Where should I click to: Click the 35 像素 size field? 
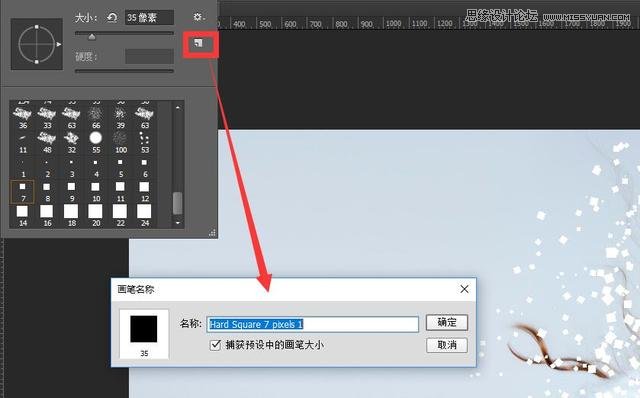coord(149,18)
